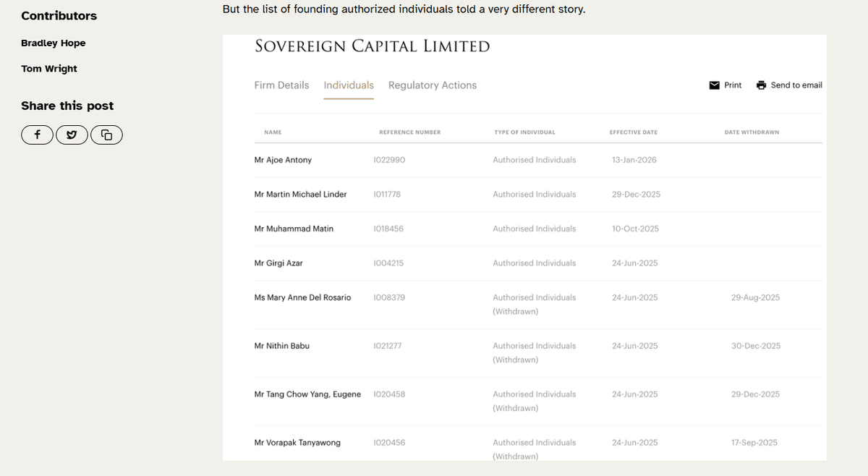The height and width of the screenshot is (476, 868).
Task: Open the Regulatory Actions tab
Action: 433,85
